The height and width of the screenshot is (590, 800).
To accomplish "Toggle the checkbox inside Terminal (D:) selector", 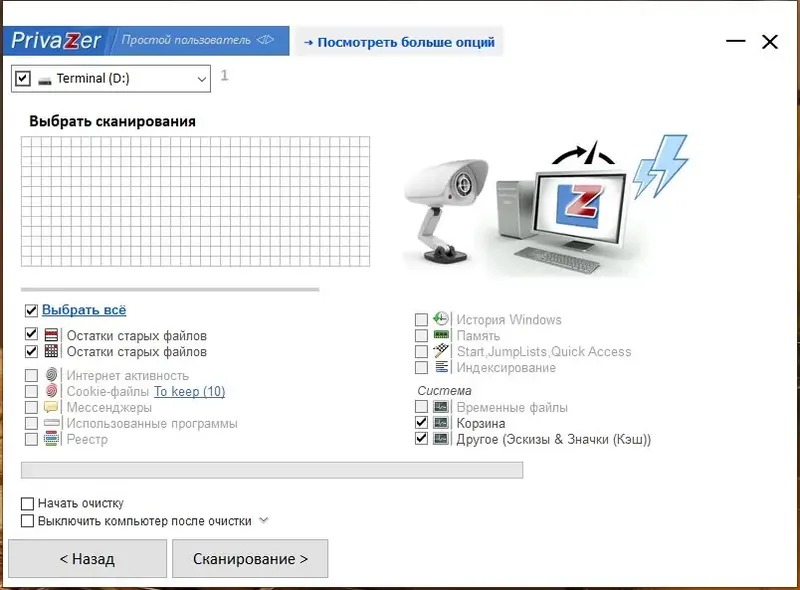I will 23,79.
